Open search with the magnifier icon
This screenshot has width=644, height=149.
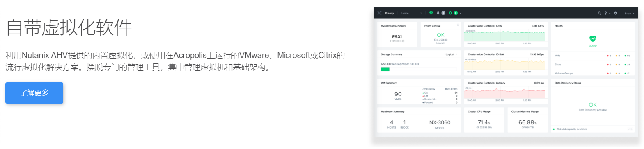coord(599,13)
